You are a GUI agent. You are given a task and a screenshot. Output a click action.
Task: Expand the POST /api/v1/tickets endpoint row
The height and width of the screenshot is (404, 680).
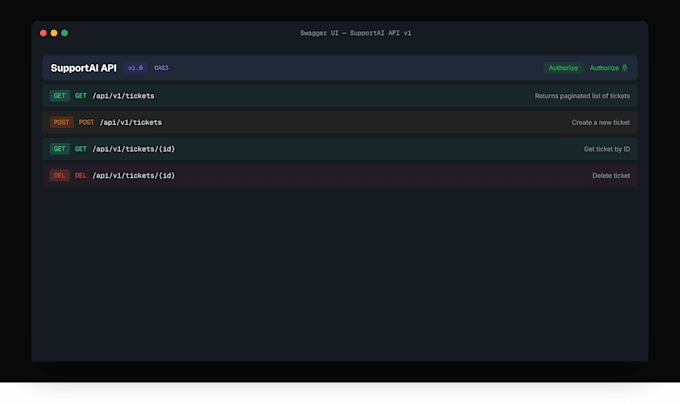340,122
